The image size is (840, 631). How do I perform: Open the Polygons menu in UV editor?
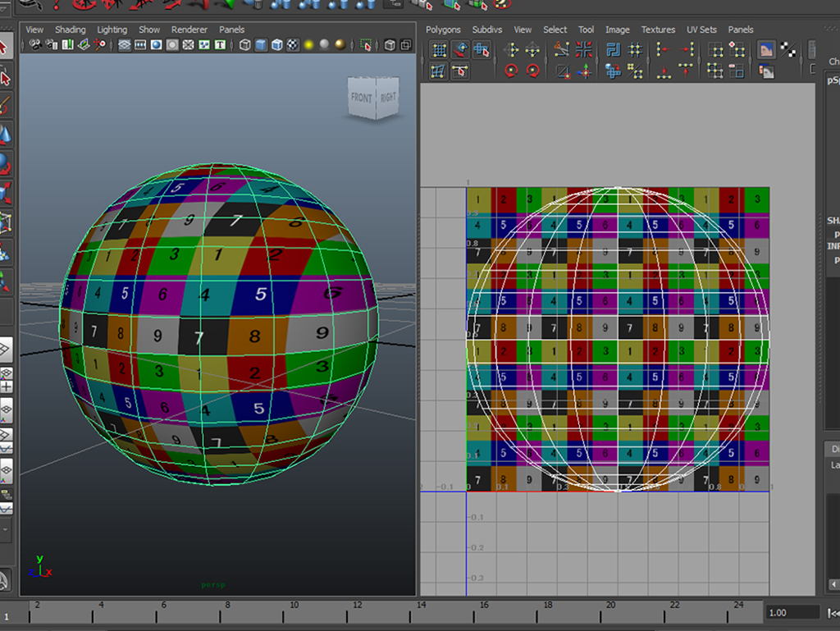coord(443,30)
